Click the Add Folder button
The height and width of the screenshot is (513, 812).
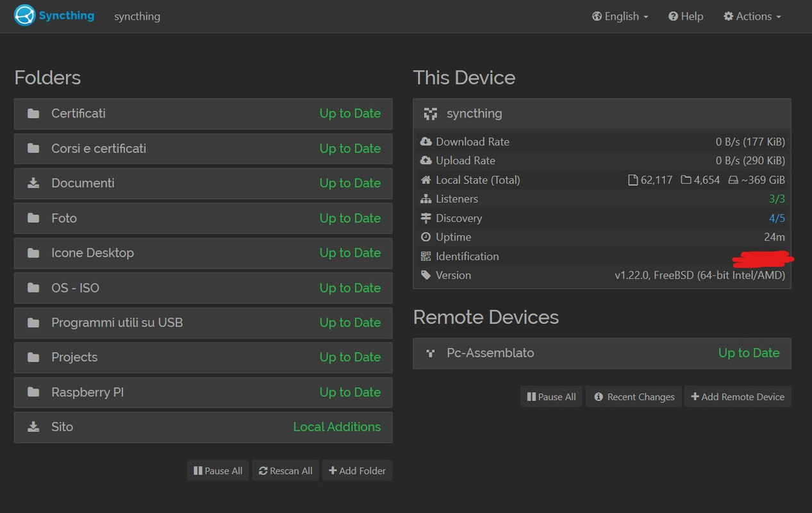(x=358, y=471)
